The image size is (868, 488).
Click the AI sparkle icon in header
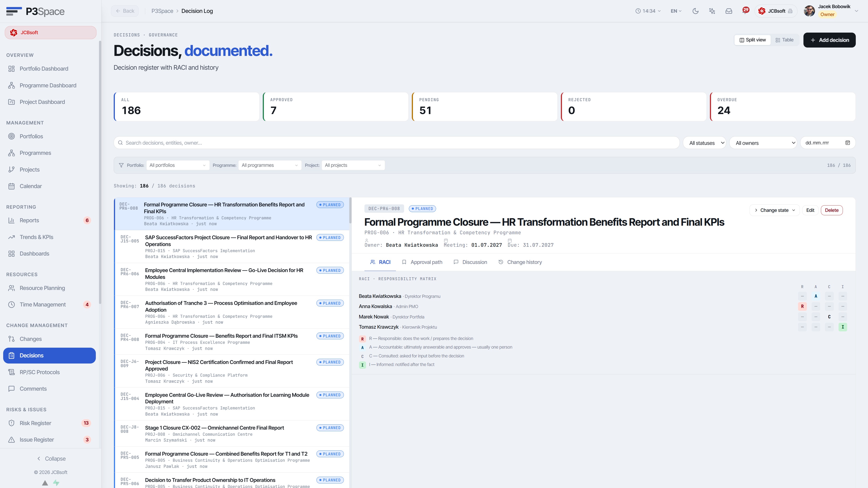tap(712, 11)
